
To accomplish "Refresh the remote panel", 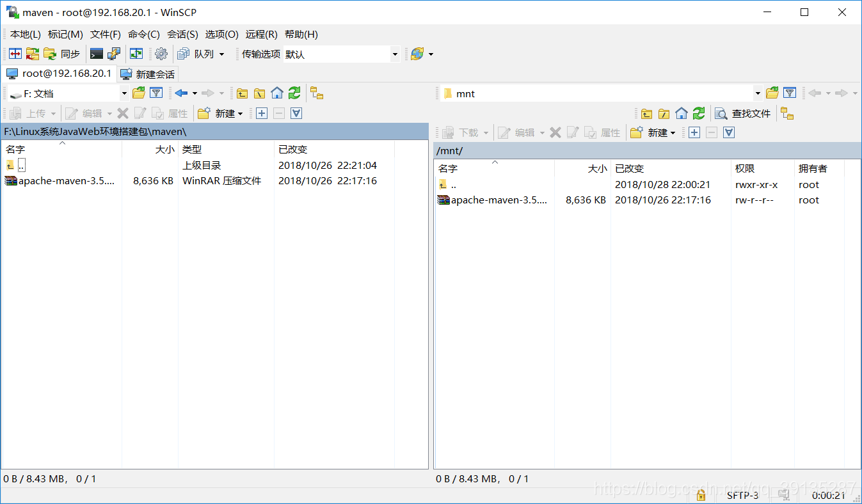I will pyautogui.click(x=699, y=113).
